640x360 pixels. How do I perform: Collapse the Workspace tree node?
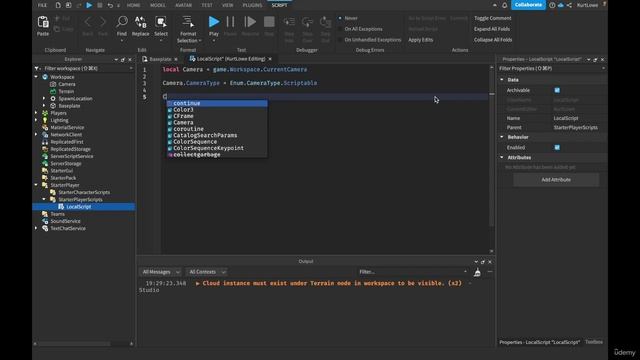click(36, 77)
